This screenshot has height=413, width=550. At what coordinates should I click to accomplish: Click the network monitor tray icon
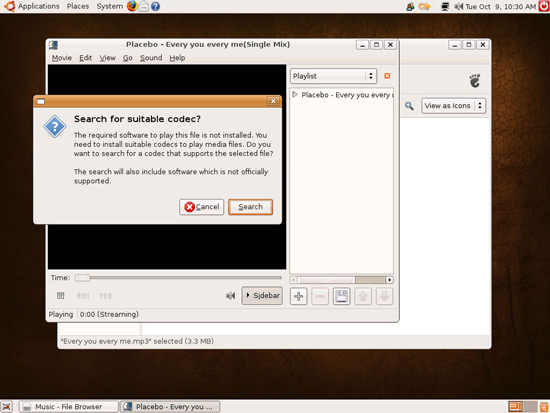[x=445, y=6]
